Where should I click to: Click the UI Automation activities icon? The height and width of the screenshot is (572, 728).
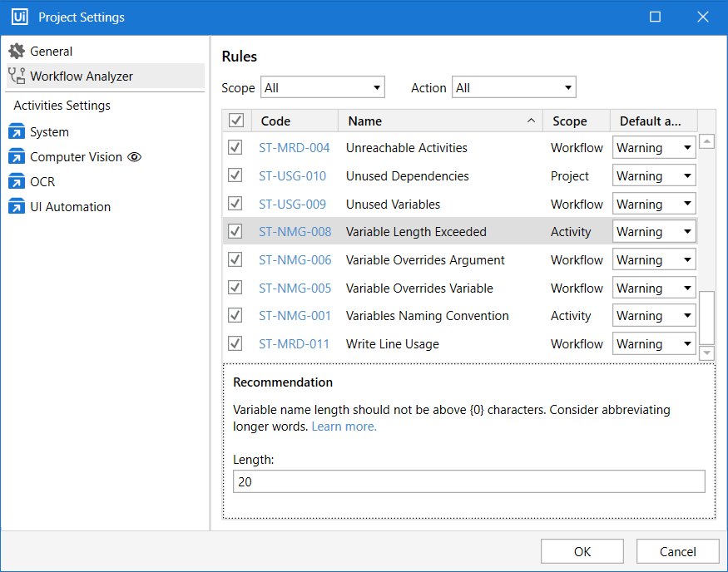17,207
